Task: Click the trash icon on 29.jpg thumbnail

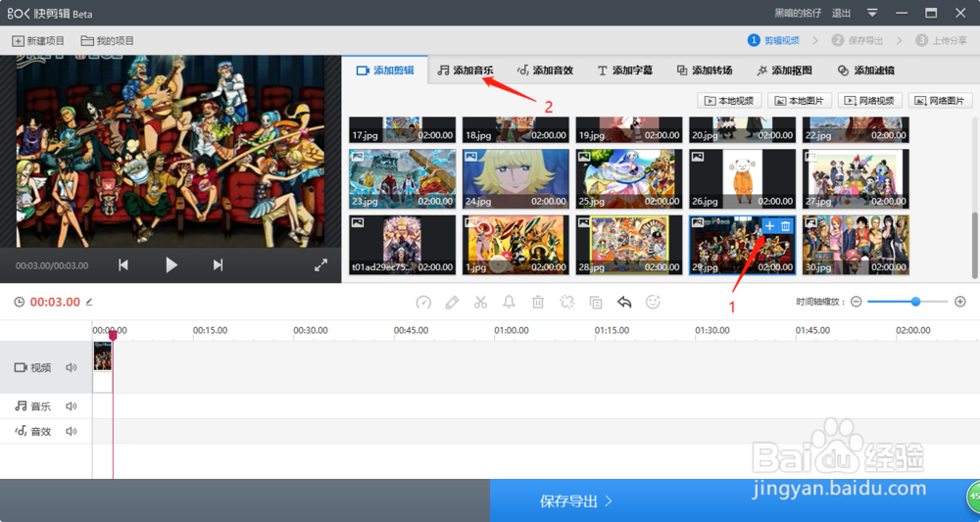Action: click(786, 226)
